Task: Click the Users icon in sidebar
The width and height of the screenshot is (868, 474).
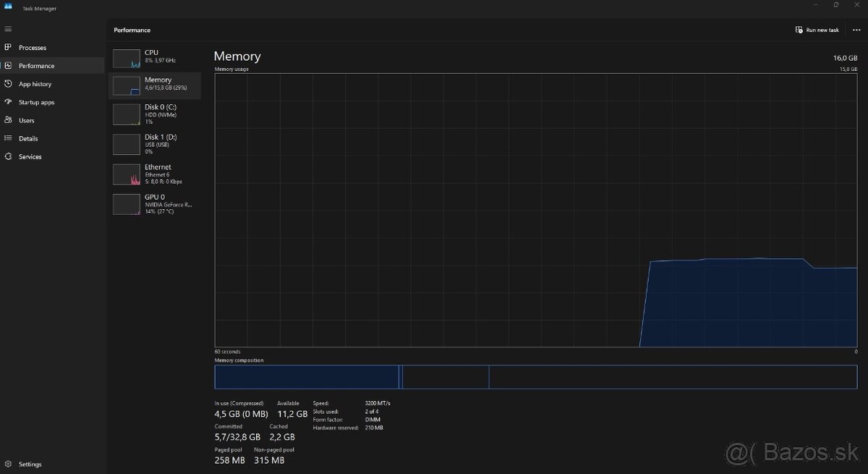Action: 8,120
